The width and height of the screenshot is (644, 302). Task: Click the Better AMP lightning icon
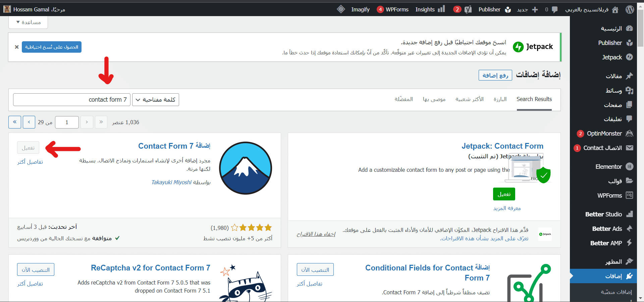(629, 243)
